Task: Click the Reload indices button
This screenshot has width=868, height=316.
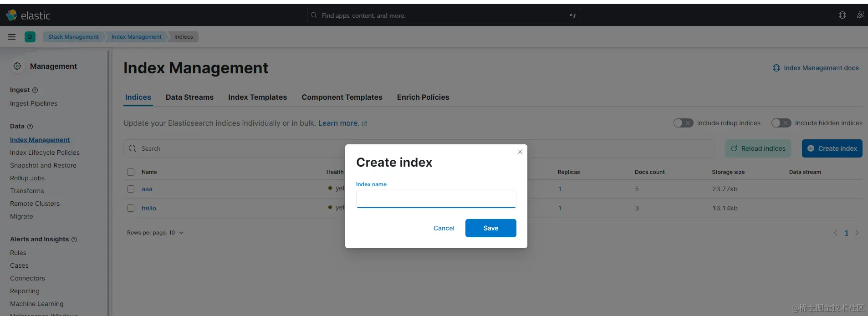Action: [758, 148]
